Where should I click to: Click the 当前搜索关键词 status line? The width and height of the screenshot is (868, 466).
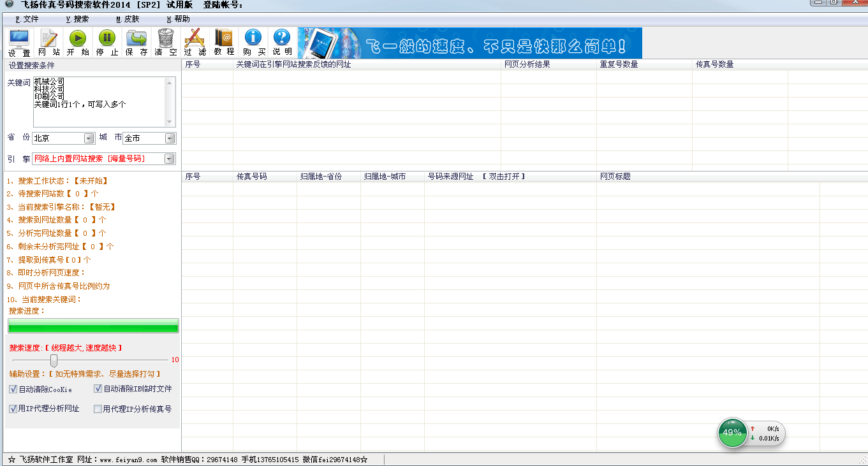click(45, 300)
